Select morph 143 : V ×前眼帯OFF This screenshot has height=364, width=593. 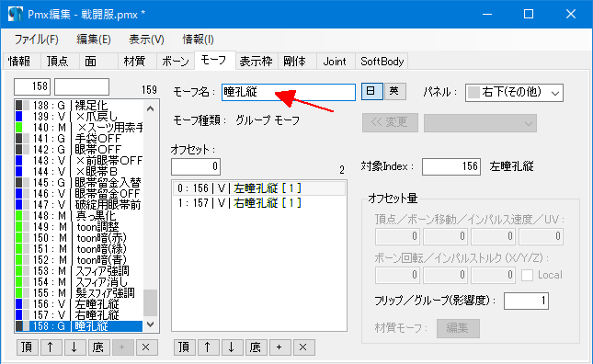click(79, 160)
